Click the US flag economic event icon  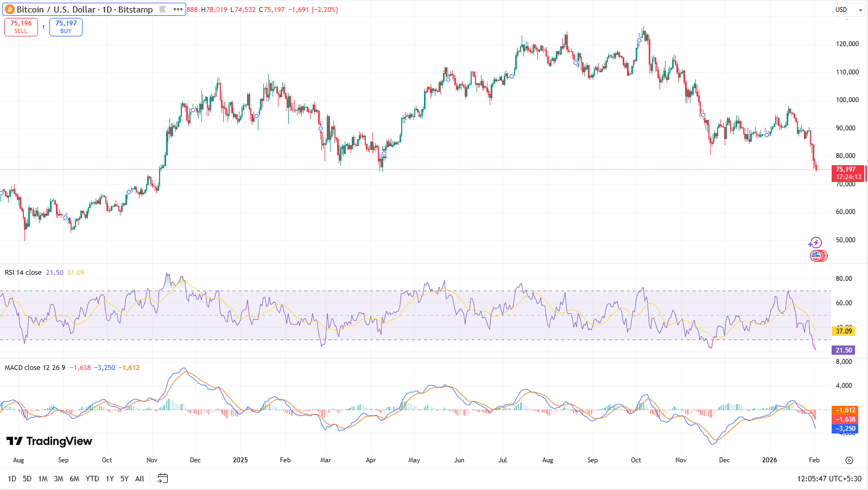[x=816, y=255]
